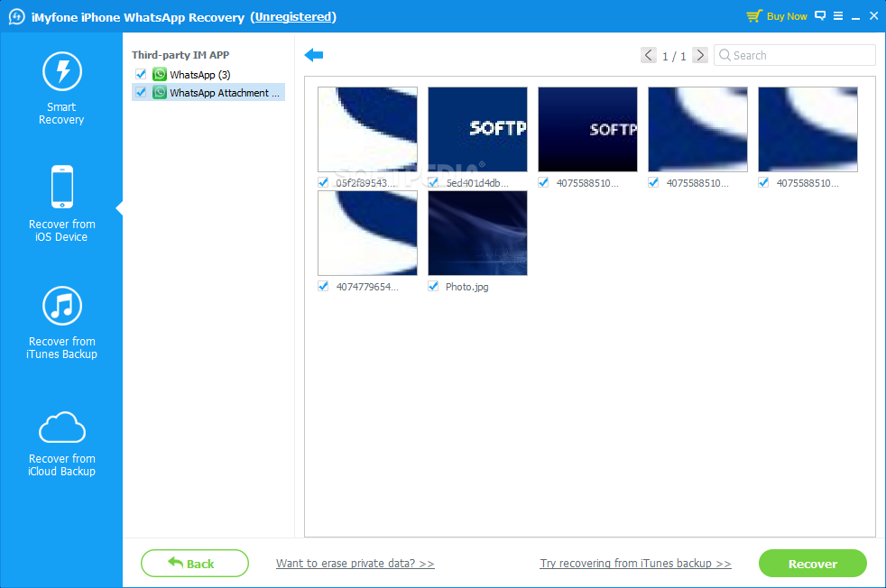
Task: Uncheck the fifth image checkbox 4075588510...
Action: (764, 182)
